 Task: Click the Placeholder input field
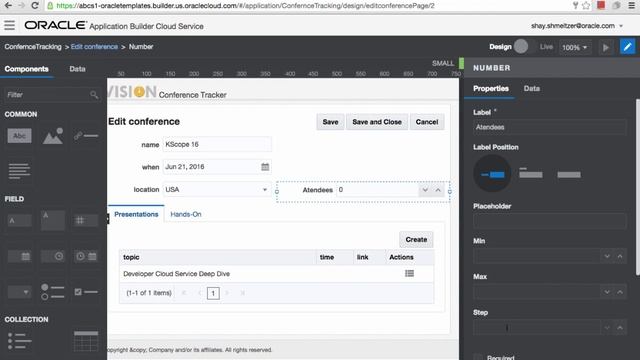(549, 221)
